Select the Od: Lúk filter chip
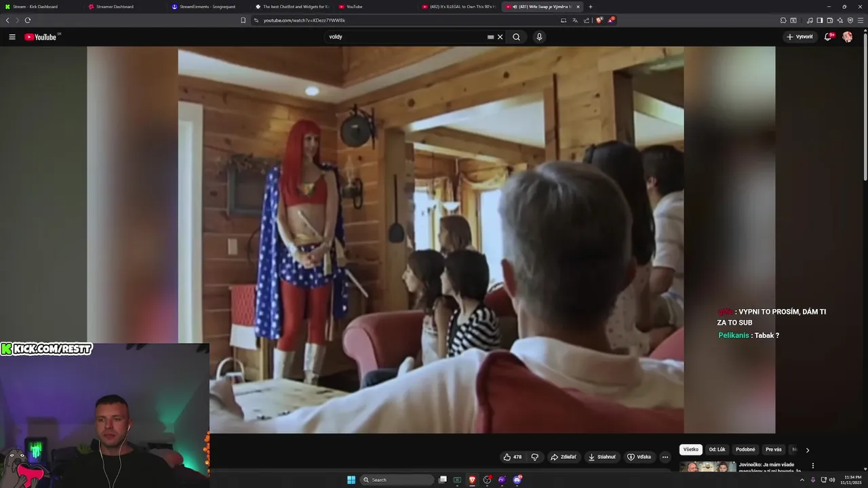 [717, 449]
